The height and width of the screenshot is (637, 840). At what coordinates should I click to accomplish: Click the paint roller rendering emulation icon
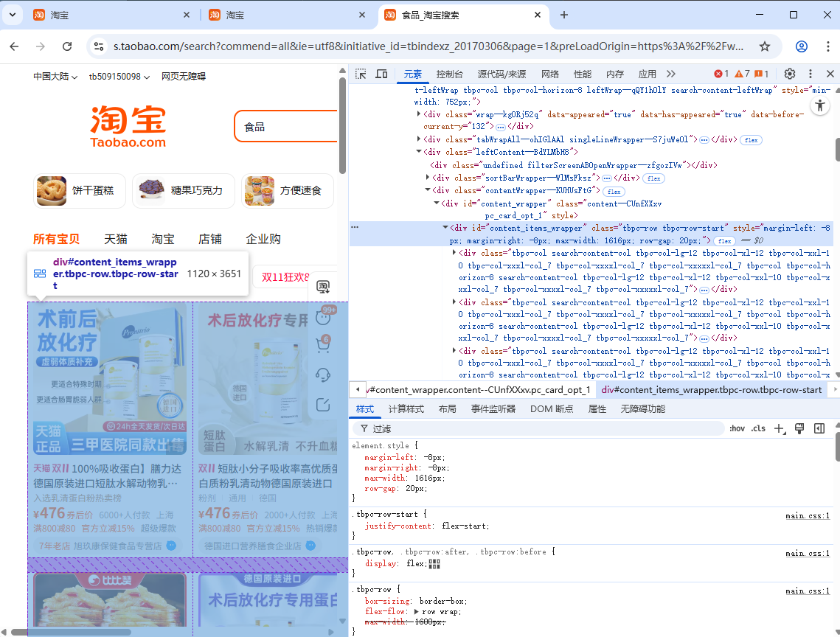point(799,428)
